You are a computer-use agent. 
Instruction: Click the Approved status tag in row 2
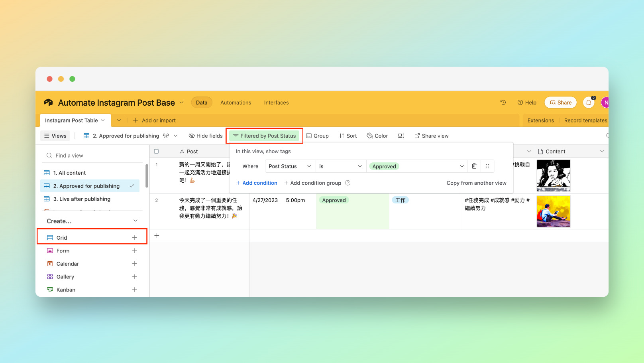[334, 200]
